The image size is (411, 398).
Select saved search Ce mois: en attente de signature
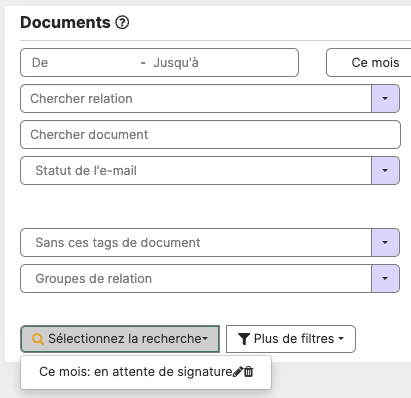135,372
